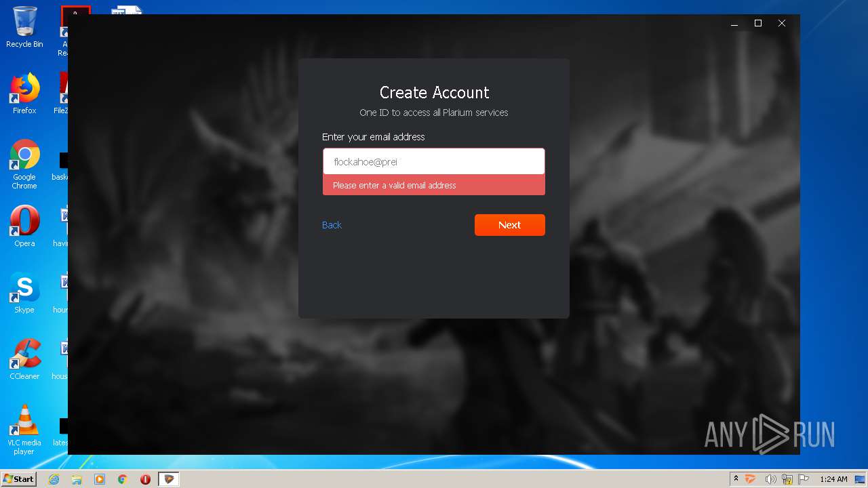Open the Windows Start menu

click(x=18, y=479)
